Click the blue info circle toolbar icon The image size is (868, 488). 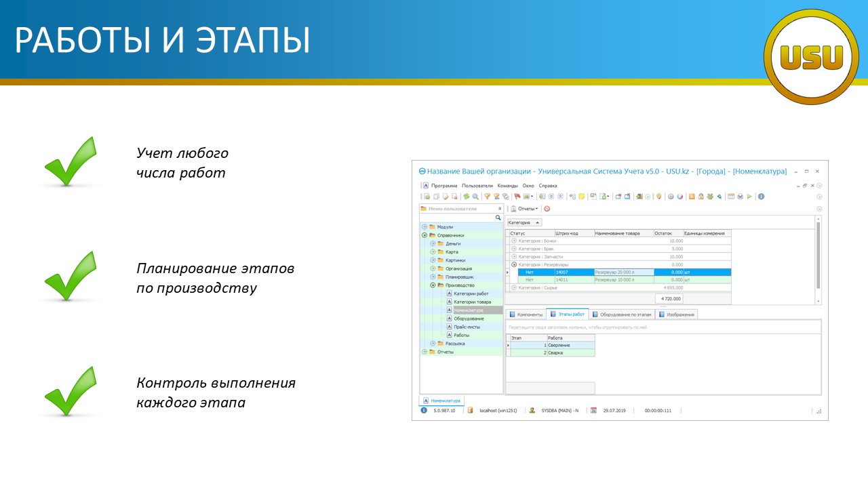click(761, 197)
